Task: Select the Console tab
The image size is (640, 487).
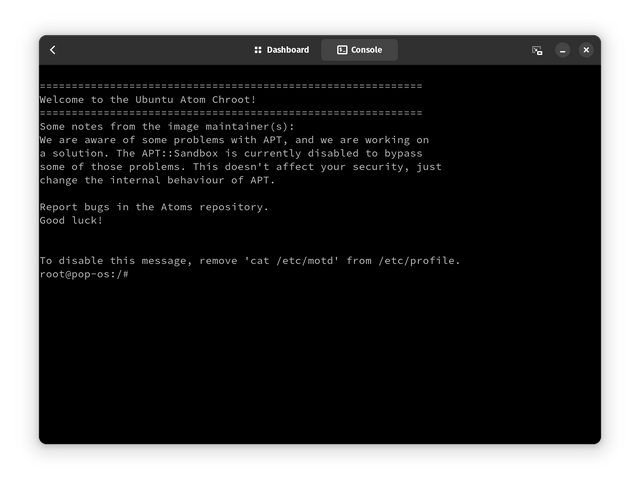Action: pos(360,50)
